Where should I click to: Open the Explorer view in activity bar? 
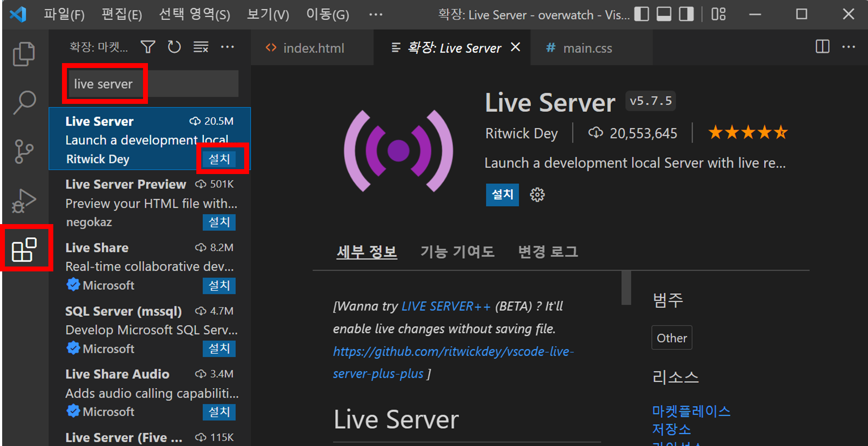click(24, 54)
